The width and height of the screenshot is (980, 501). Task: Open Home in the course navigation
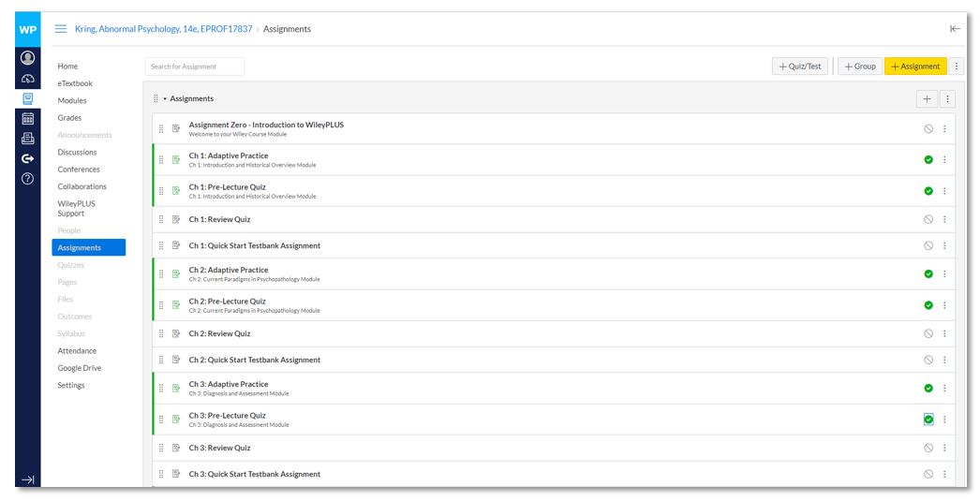coord(68,66)
